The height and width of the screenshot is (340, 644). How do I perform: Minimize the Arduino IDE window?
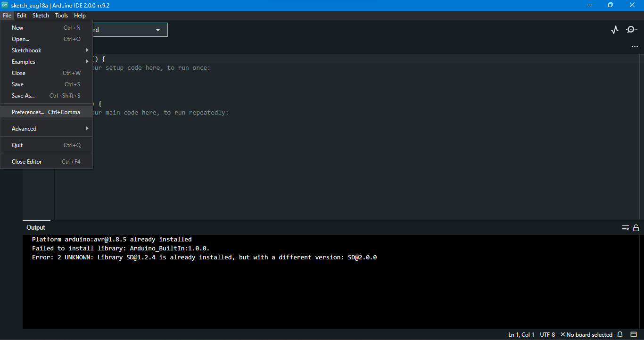point(589,5)
